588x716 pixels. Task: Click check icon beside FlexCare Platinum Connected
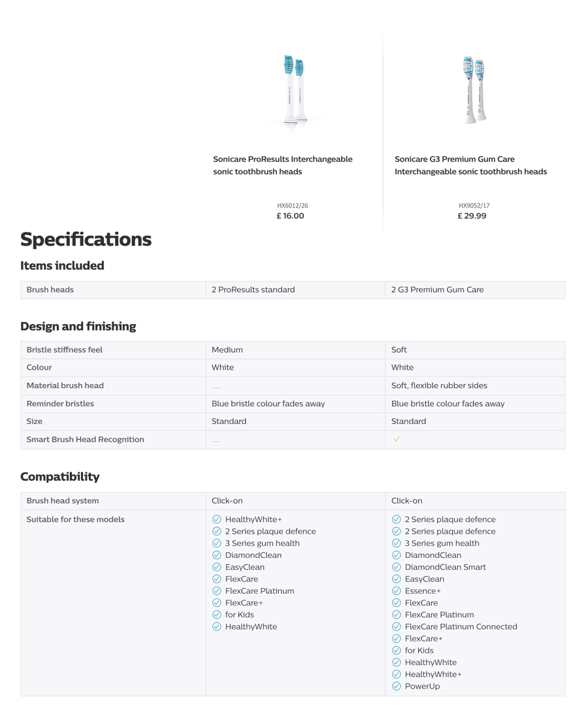click(x=396, y=626)
